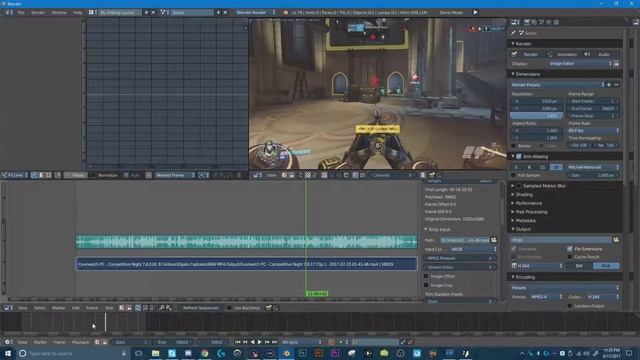Open preview editor type selector icon
640x360 pixels.
coord(258,175)
